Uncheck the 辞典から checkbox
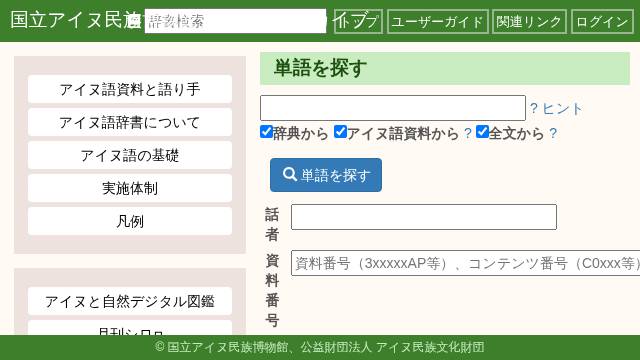 [266, 132]
